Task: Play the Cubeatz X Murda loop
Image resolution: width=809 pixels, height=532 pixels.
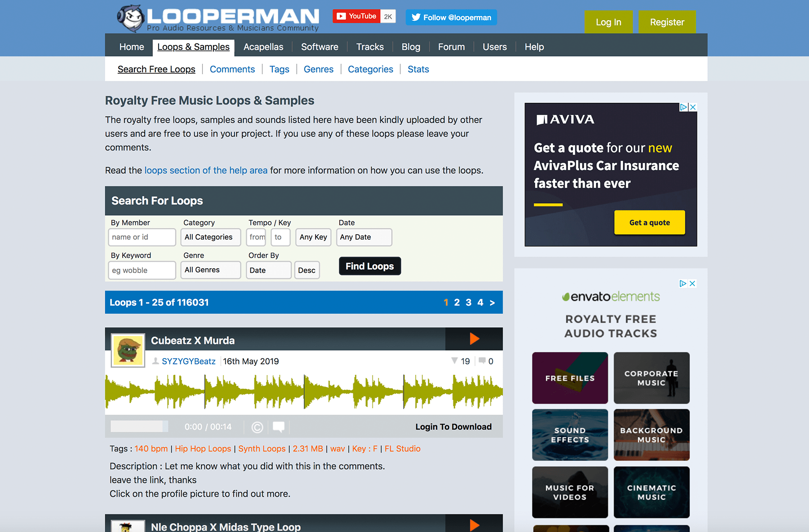Action: [x=474, y=339]
